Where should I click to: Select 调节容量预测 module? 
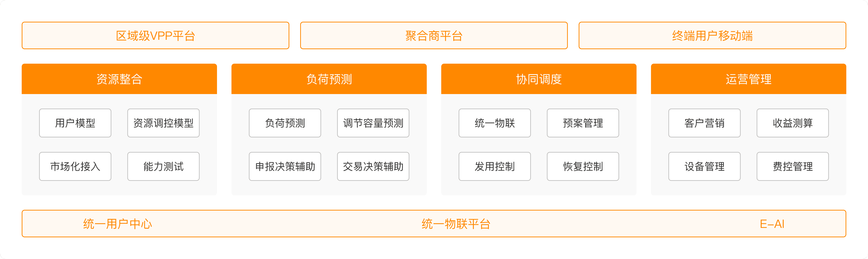pyautogui.click(x=373, y=123)
